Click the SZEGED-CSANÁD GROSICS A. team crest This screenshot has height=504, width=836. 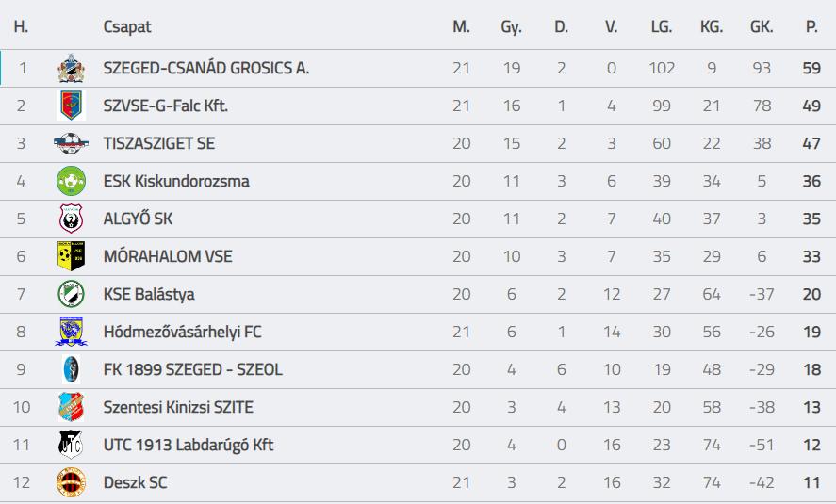(71, 68)
